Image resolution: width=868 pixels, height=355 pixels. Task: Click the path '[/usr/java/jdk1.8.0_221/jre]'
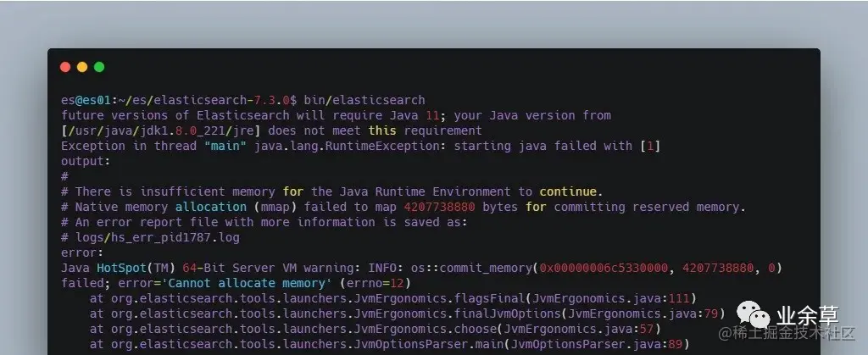(x=161, y=131)
